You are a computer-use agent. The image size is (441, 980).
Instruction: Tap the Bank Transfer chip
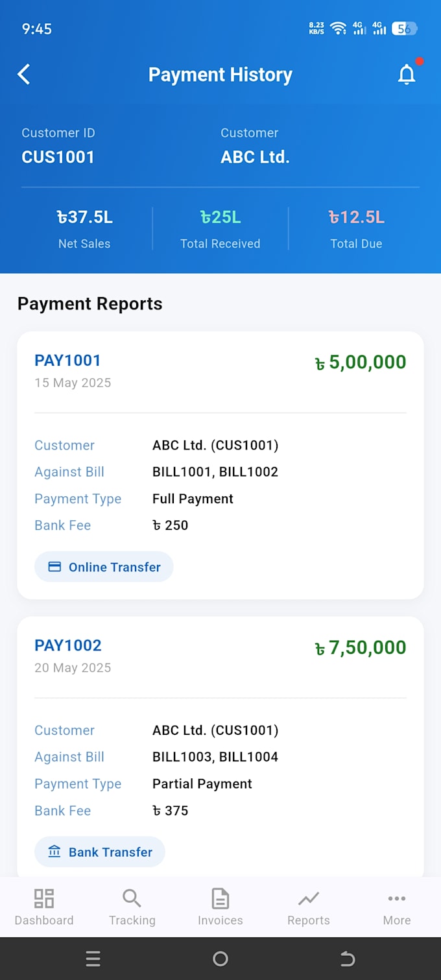100,852
